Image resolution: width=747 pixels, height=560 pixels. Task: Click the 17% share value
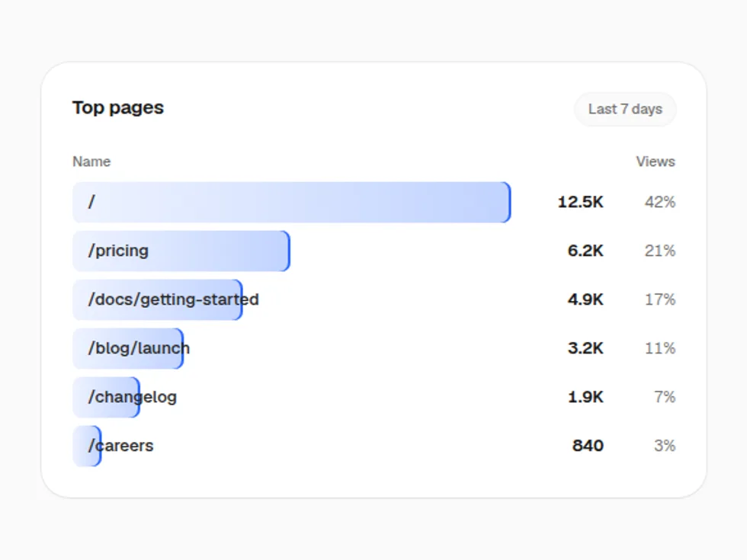coord(660,299)
